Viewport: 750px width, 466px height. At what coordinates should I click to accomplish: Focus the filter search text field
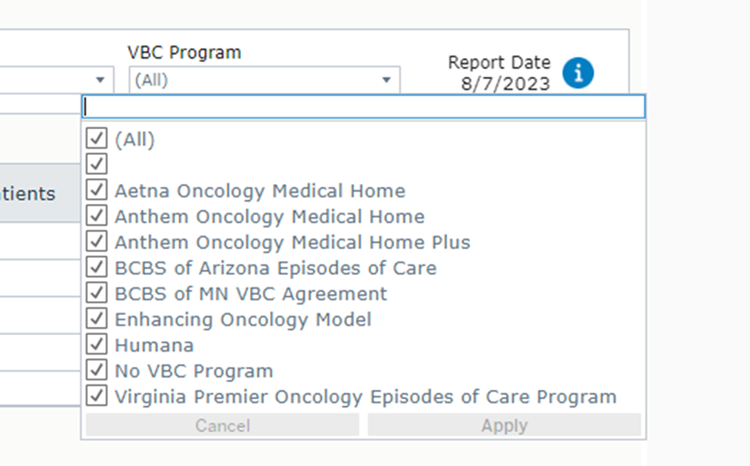tap(364, 107)
